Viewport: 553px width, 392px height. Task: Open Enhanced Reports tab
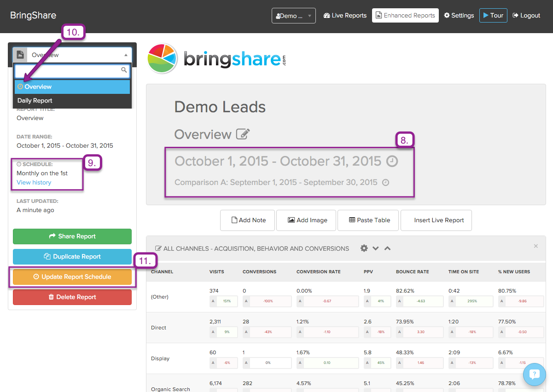pyautogui.click(x=405, y=16)
